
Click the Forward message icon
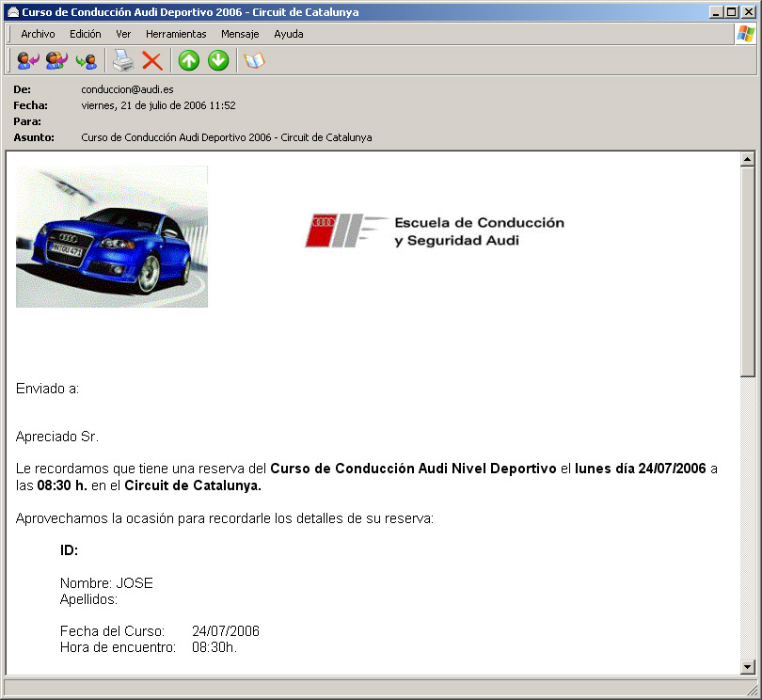[x=86, y=61]
